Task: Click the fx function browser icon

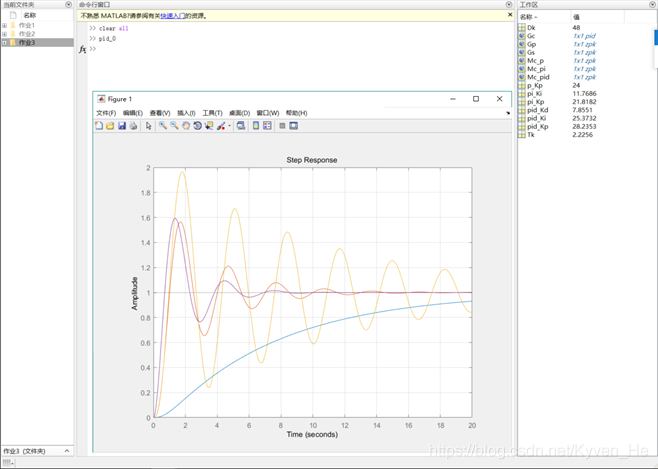Action: [83, 49]
